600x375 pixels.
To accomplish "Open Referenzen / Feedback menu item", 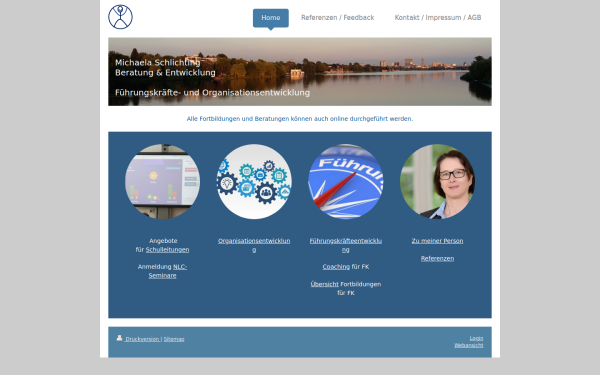I will coord(338,18).
